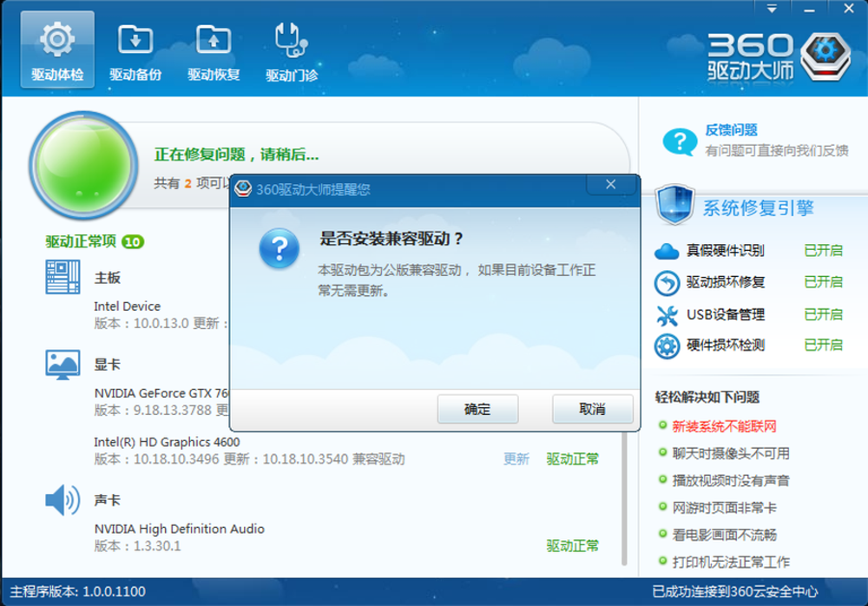Click the USB设备管理 tools icon

click(667, 315)
